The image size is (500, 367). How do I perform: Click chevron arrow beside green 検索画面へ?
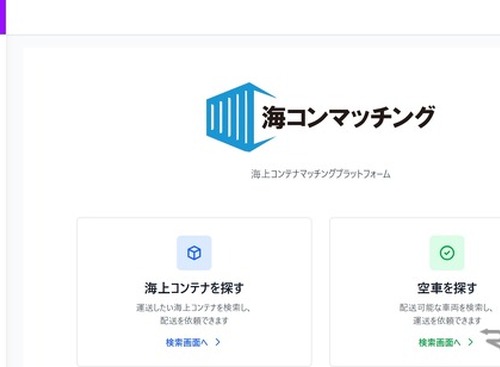(x=470, y=342)
